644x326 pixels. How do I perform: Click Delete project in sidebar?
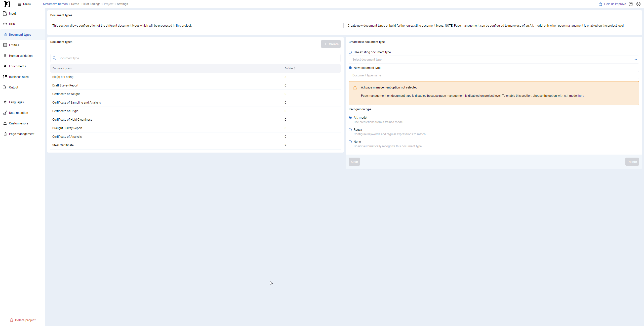click(23, 320)
